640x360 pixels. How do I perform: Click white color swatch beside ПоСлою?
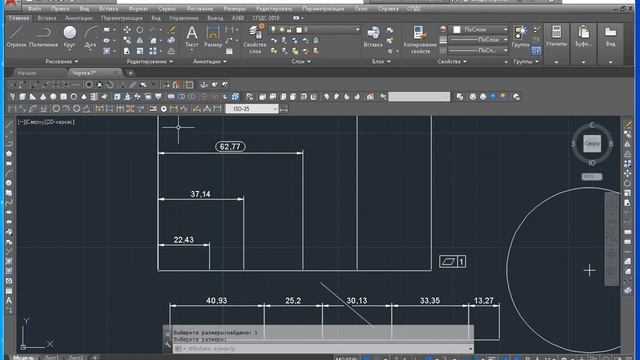tap(457, 29)
